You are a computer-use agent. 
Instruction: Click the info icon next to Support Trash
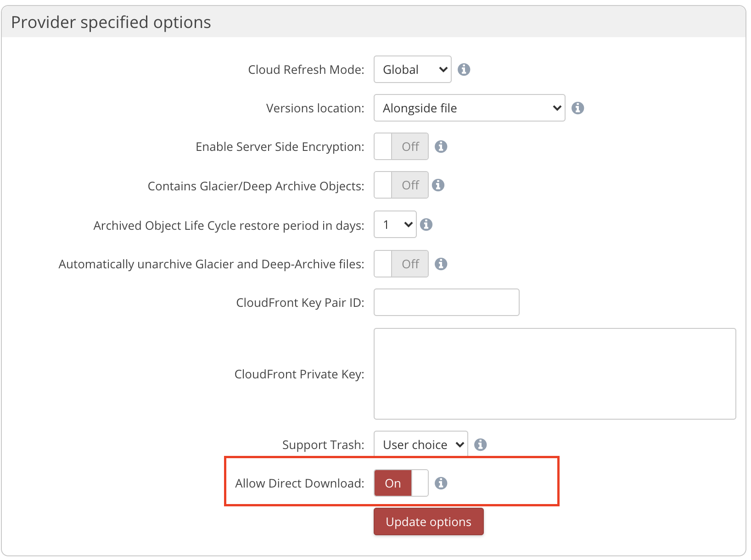click(x=480, y=444)
